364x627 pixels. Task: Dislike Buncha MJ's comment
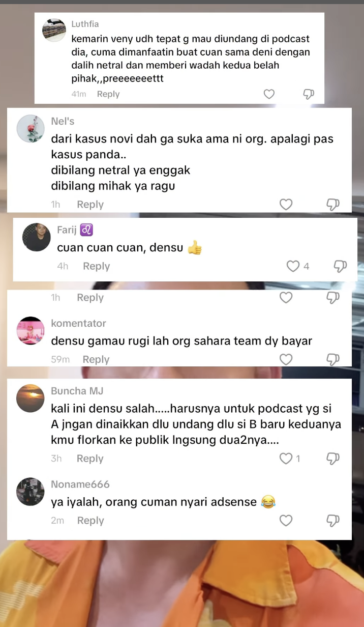tap(332, 459)
